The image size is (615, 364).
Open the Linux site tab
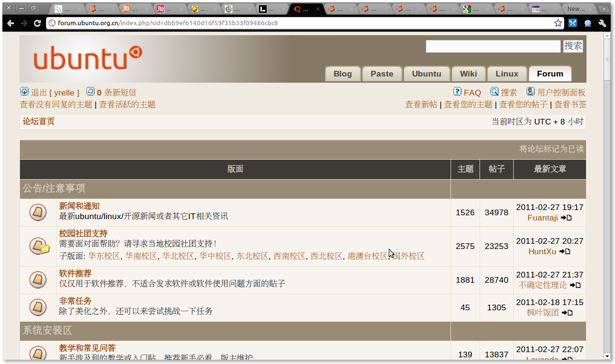point(507,74)
